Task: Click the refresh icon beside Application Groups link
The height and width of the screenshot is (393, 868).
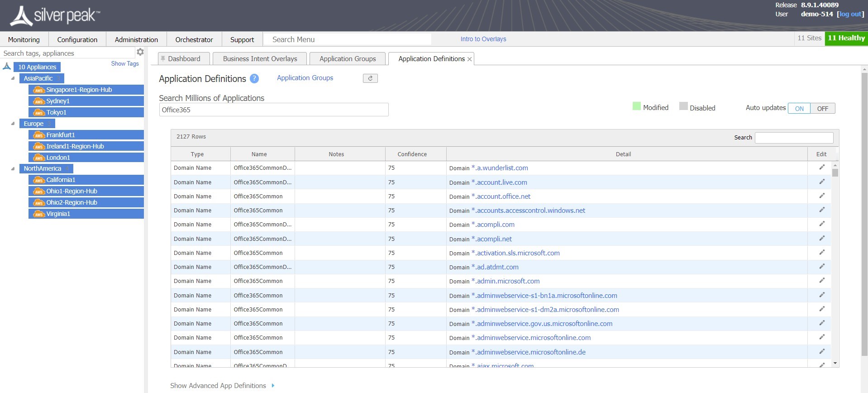Action: 370,78
